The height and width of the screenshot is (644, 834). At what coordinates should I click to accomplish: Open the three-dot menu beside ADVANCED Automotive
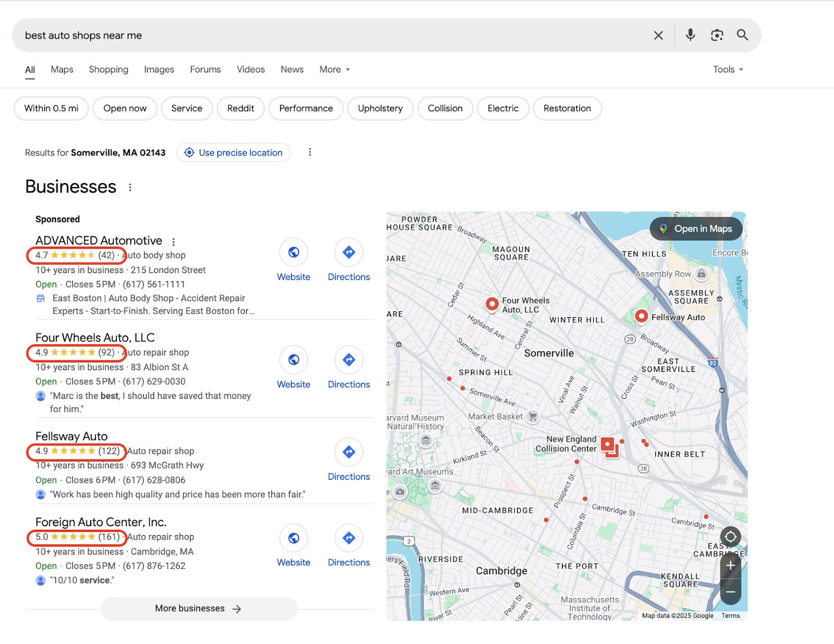174,241
